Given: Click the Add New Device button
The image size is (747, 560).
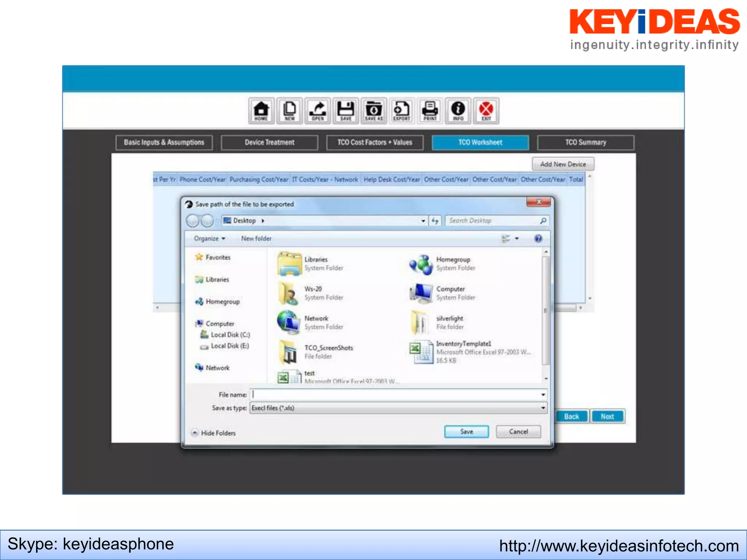Looking at the screenshot, I should (563, 164).
